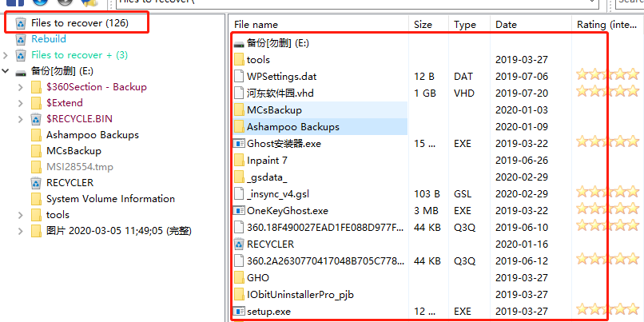Viewport: 644px width, 322px height.
Task: Click the Files to recover recycle icon
Action: (x=20, y=23)
